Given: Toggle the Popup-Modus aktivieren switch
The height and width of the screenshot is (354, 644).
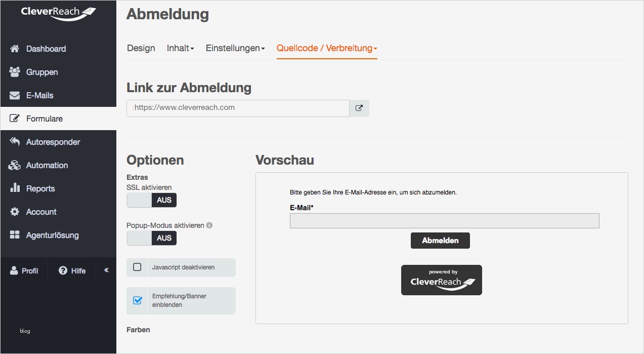Looking at the screenshot, I should tap(151, 238).
